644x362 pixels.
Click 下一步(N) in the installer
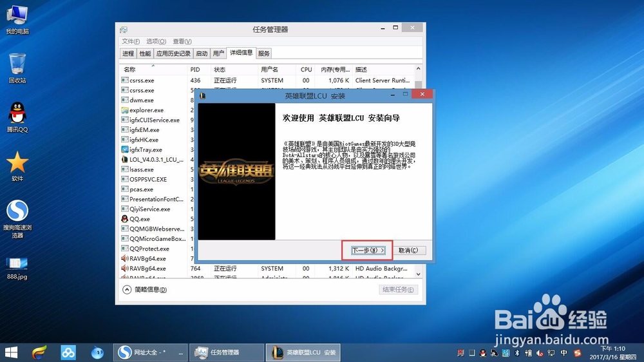coord(368,250)
